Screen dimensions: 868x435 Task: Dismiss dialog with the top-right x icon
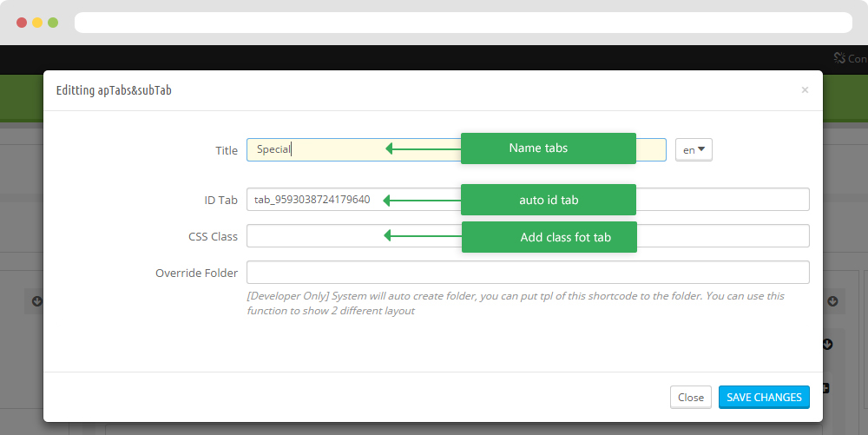pyautogui.click(x=805, y=89)
